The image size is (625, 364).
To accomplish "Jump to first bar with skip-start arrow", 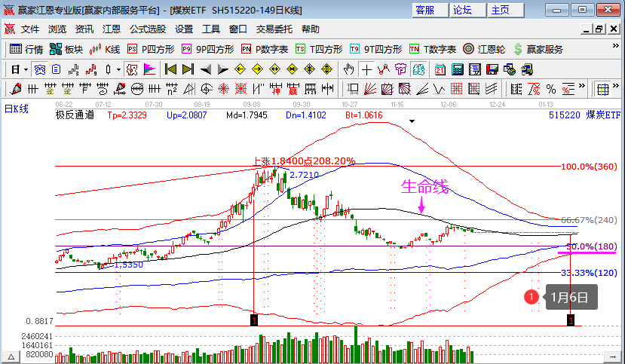I will [x=170, y=69].
